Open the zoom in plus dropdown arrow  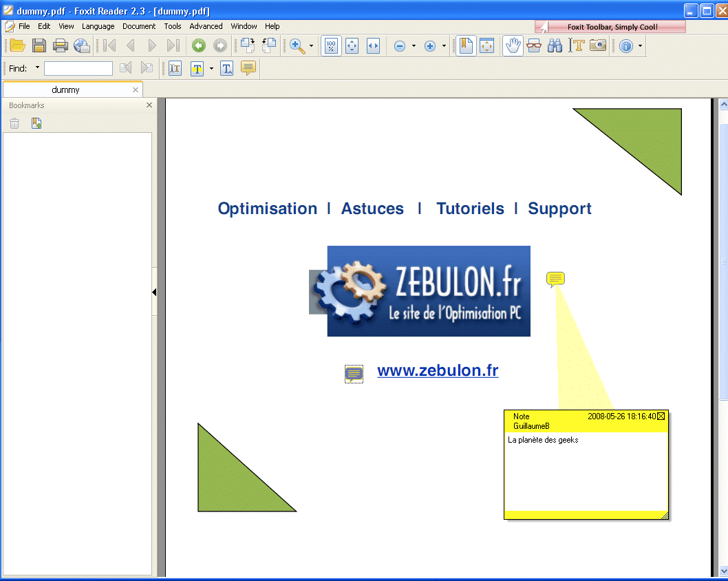[444, 46]
